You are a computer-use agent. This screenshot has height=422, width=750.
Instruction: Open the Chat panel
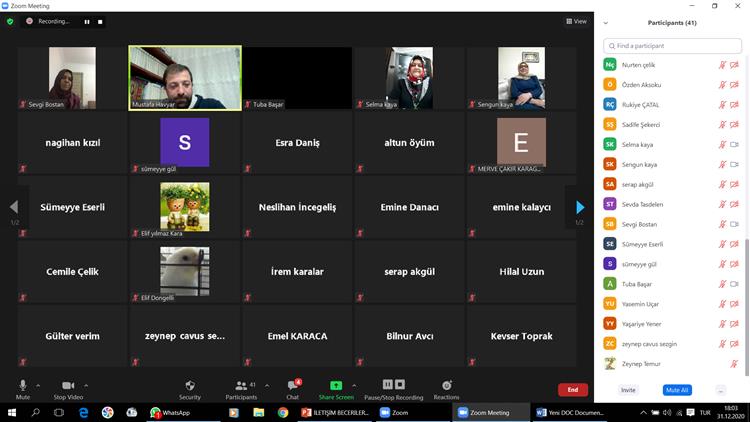(x=293, y=389)
